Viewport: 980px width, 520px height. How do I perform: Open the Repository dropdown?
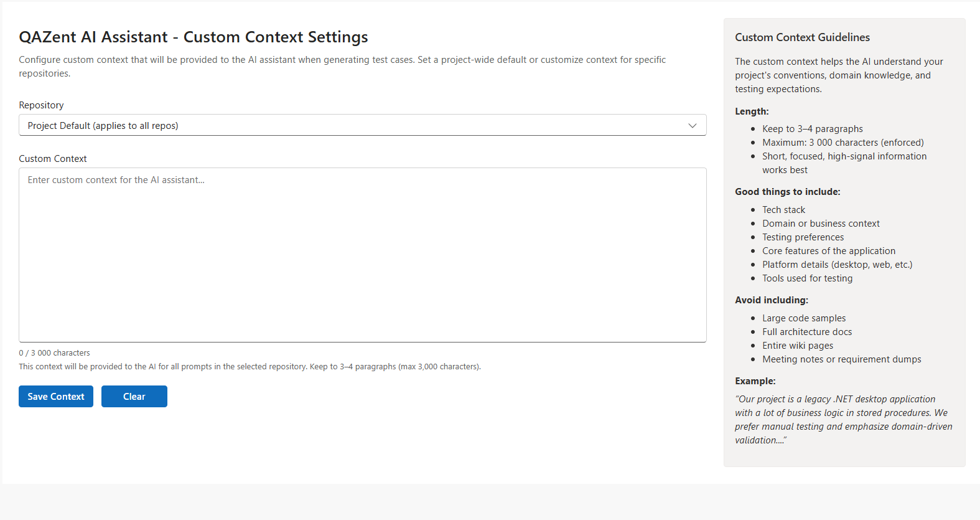pos(362,125)
